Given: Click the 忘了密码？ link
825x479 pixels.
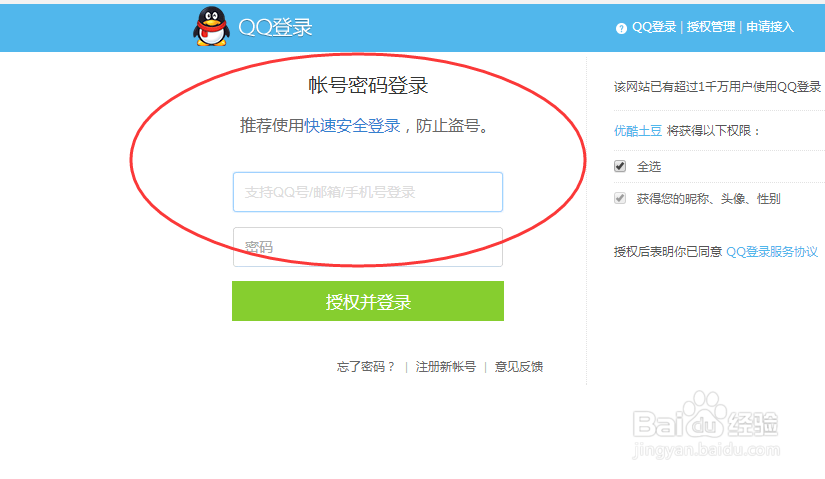Looking at the screenshot, I should 366,367.
